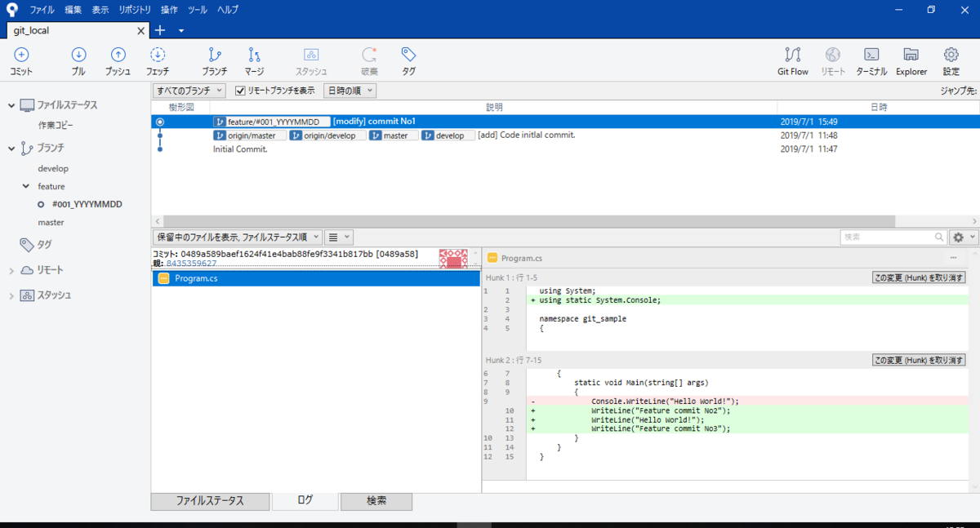Click the origin/develop branch label

(327, 135)
